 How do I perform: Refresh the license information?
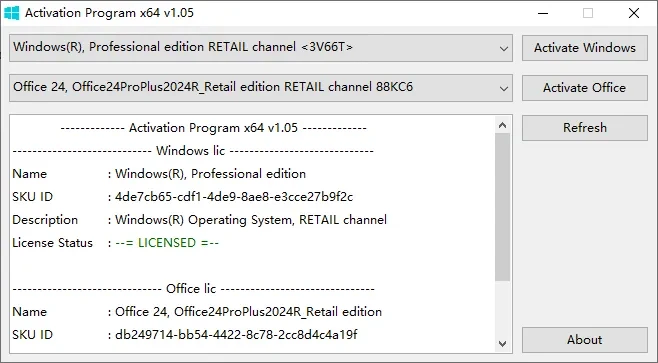tap(585, 128)
